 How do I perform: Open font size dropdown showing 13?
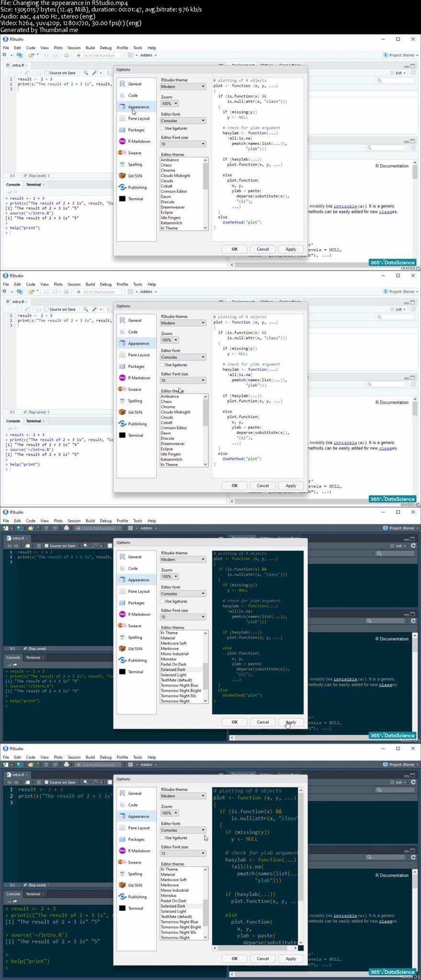pyautogui.click(x=183, y=853)
